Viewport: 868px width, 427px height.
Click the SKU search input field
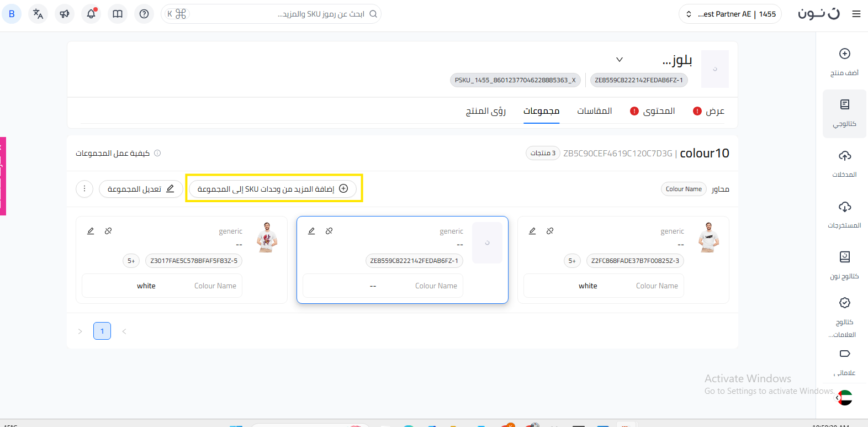[276, 14]
